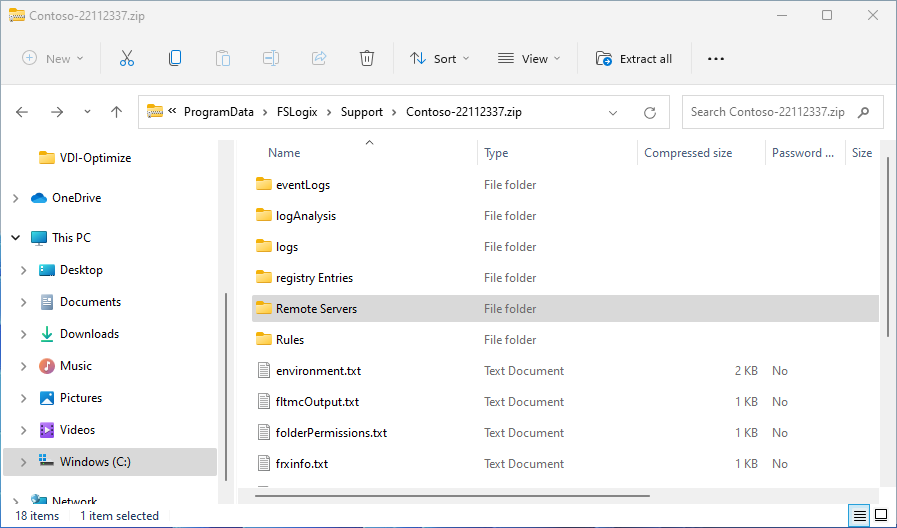This screenshot has height=528, width=897.
Task: Open the See more ellipsis menu
Action: pyautogui.click(x=716, y=58)
